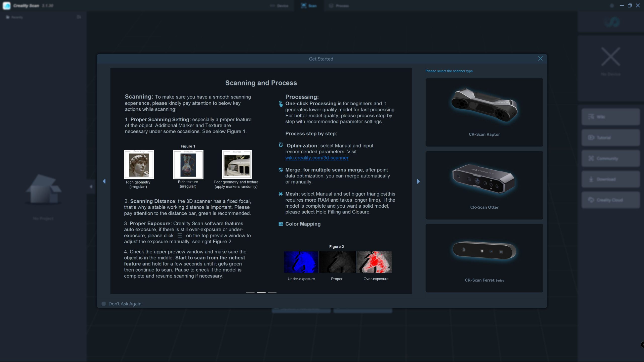Click 'Please select the scanner type' text
Screen dimensions: 644x362
pyautogui.click(x=449, y=71)
